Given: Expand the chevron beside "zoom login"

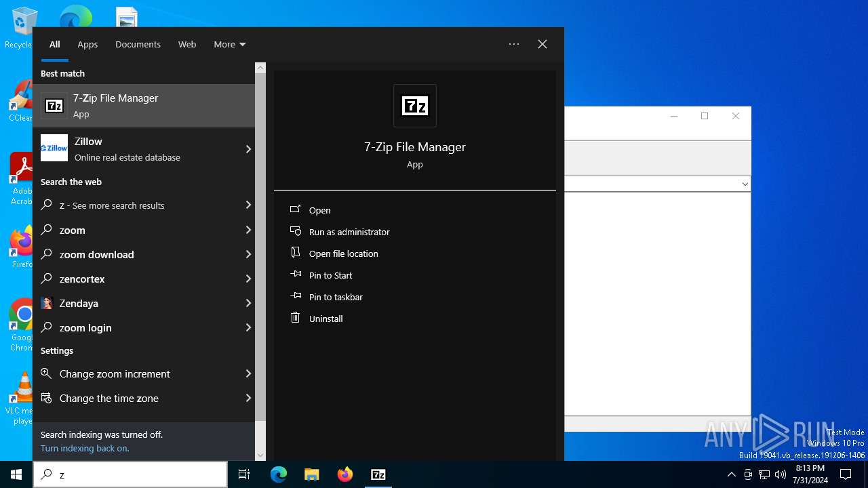Looking at the screenshot, I should coord(248,327).
